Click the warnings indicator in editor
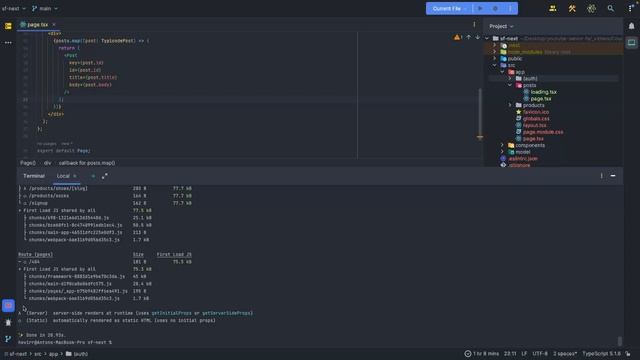The width and height of the screenshot is (640, 360). tap(458, 38)
